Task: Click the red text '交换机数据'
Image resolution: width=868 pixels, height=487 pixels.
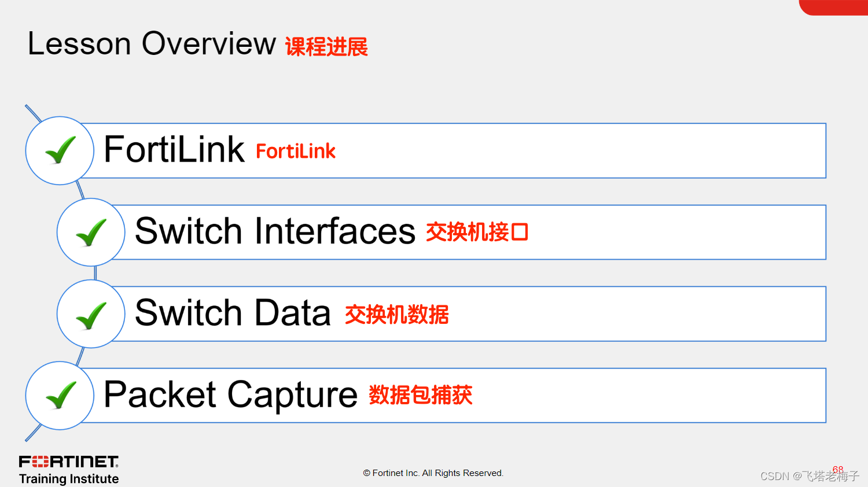Action: 397,315
